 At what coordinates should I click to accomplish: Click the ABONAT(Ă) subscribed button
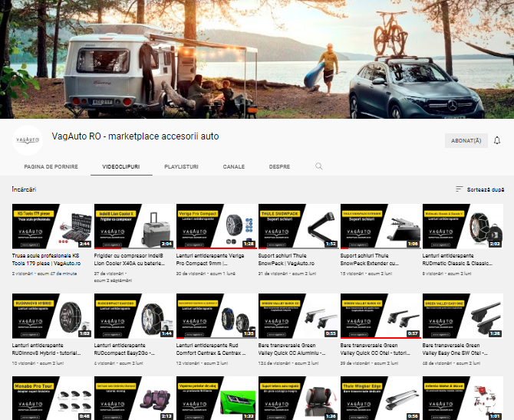[466, 140]
